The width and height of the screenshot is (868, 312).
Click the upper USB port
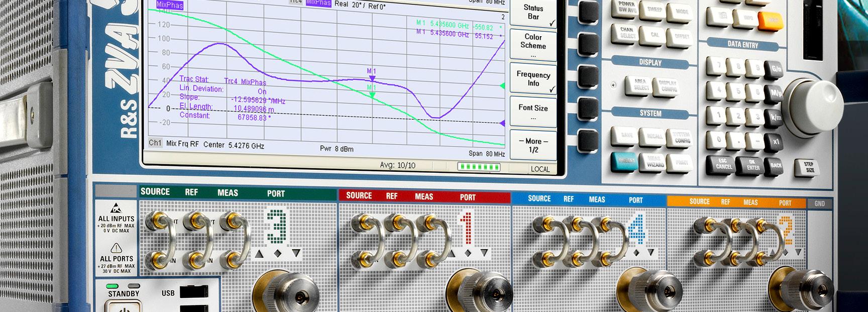[193, 292]
